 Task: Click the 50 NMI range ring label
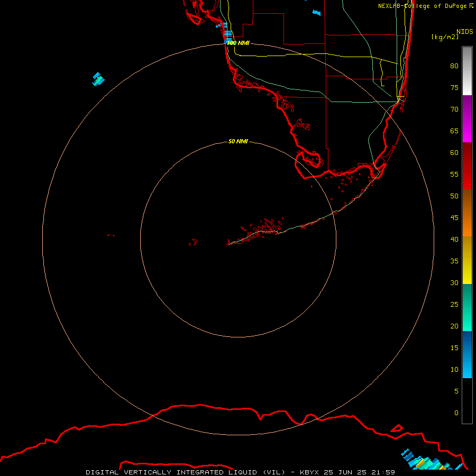click(x=238, y=141)
